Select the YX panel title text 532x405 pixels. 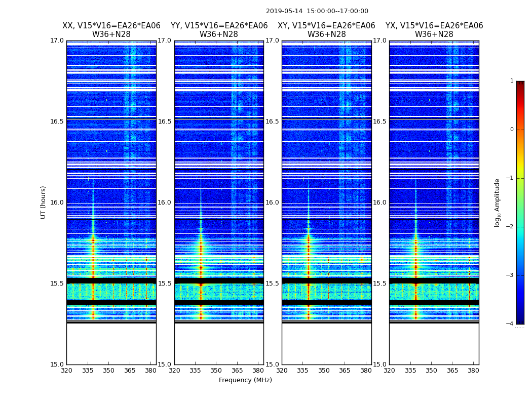(x=434, y=30)
